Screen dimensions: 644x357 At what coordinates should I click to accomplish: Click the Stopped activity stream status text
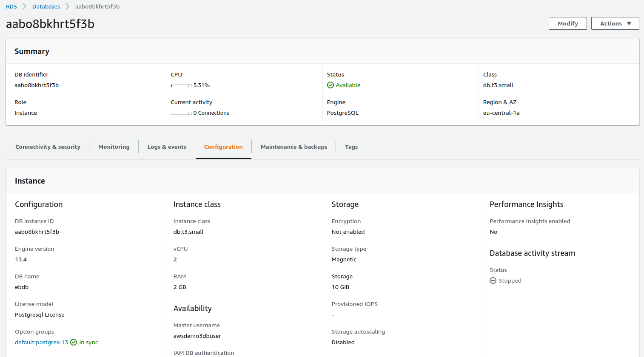click(510, 280)
